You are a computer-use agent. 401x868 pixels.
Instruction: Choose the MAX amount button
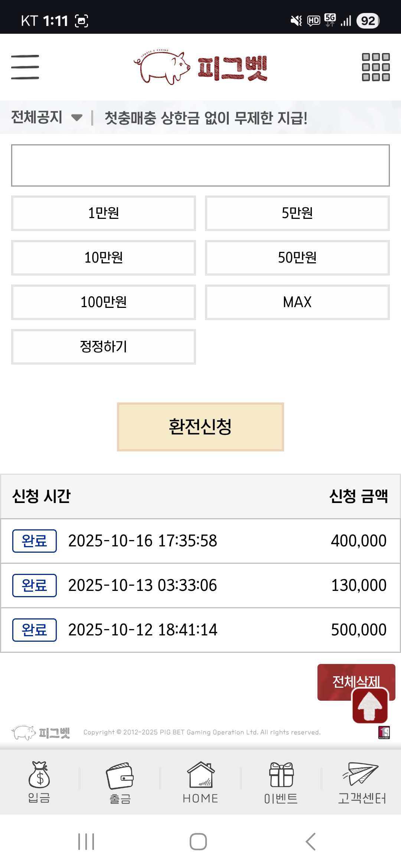[297, 302]
